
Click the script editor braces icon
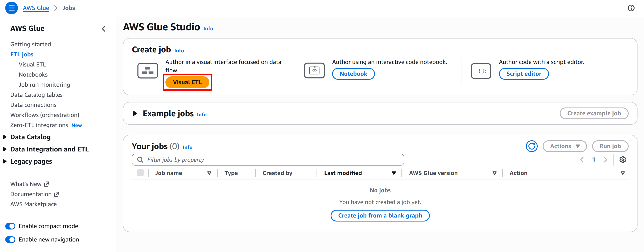click(481, 71)
